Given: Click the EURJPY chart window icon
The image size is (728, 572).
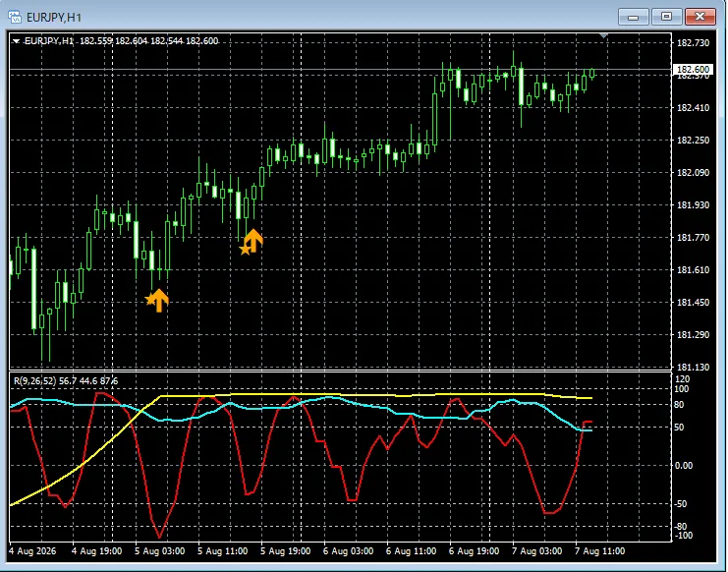Looking at the screenshot, I should click(x=15, y=17).
